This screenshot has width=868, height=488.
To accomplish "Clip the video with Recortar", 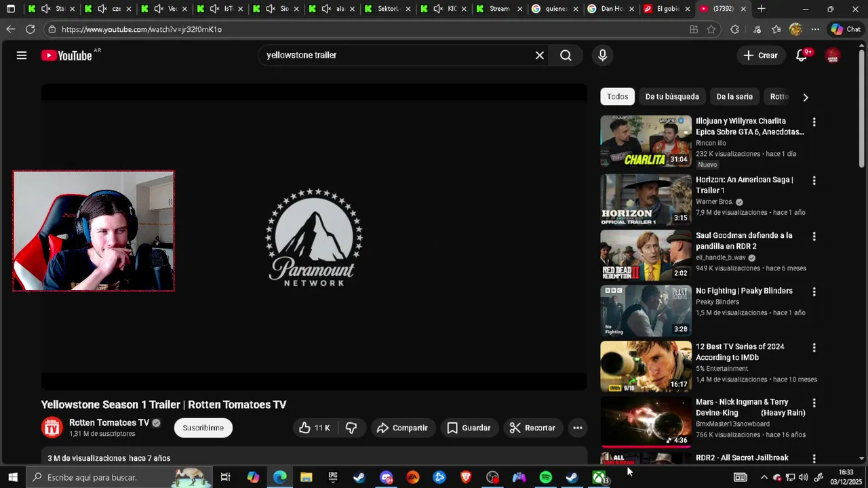I will point(533,428).
